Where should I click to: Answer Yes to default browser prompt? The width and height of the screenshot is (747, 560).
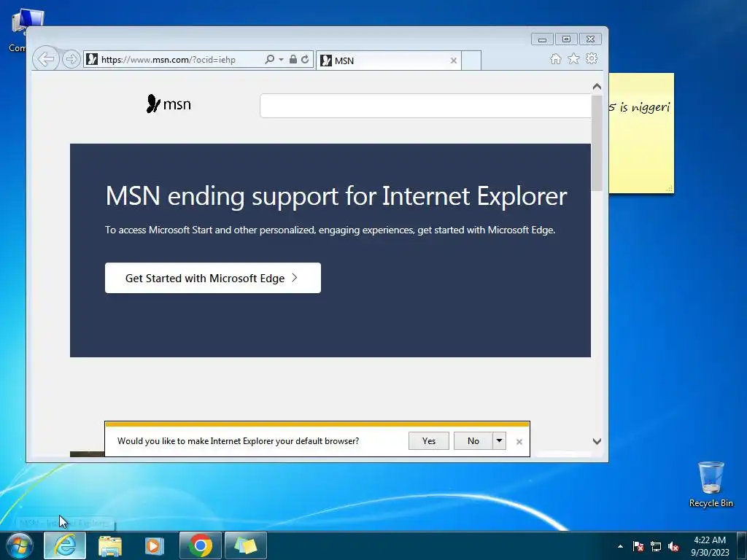(429, 441)
